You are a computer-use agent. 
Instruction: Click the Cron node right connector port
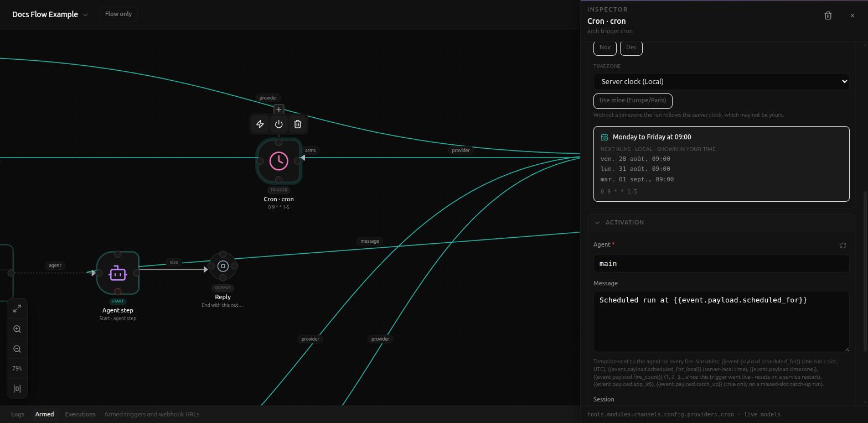(298, 161)
